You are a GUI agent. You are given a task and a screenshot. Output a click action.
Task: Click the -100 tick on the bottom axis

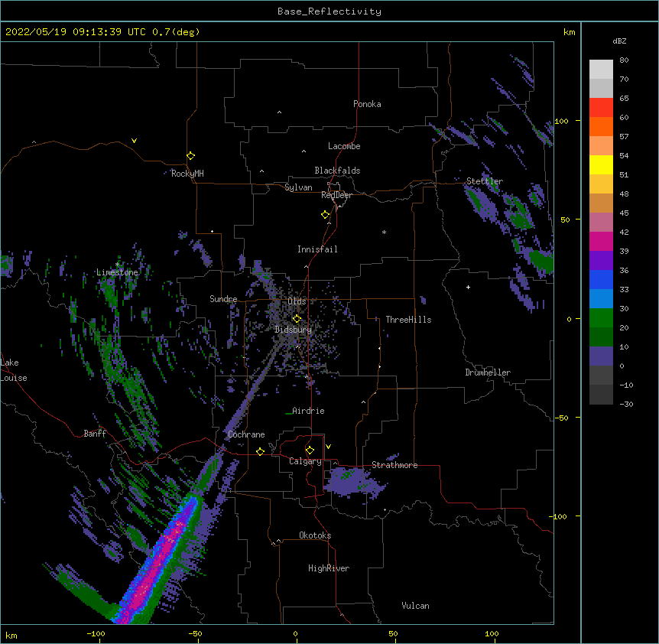(96, 633)
